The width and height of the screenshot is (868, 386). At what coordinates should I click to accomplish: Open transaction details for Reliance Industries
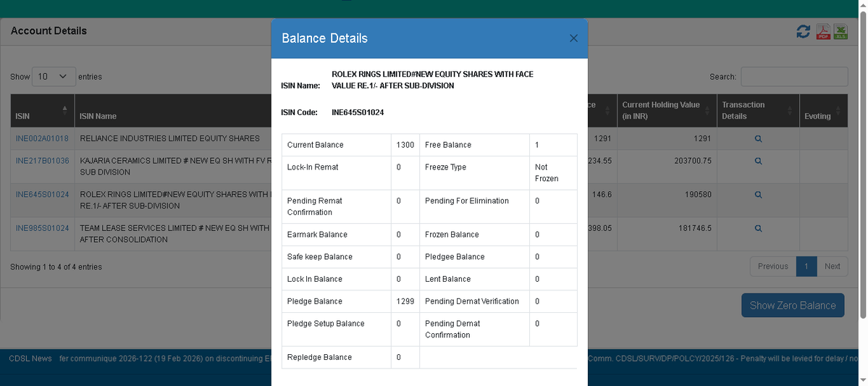click(x=759, y=139)
